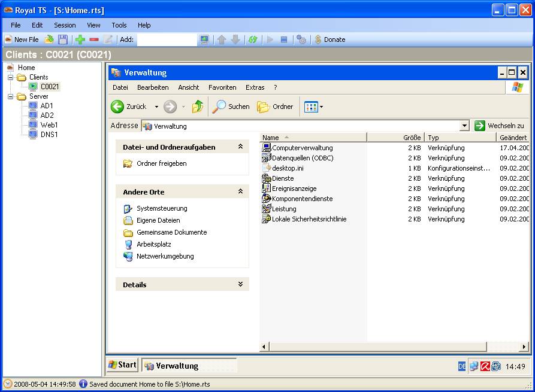Move the item down with the down arrow
The image size is (535, 392).
click(x=235, y=39)
